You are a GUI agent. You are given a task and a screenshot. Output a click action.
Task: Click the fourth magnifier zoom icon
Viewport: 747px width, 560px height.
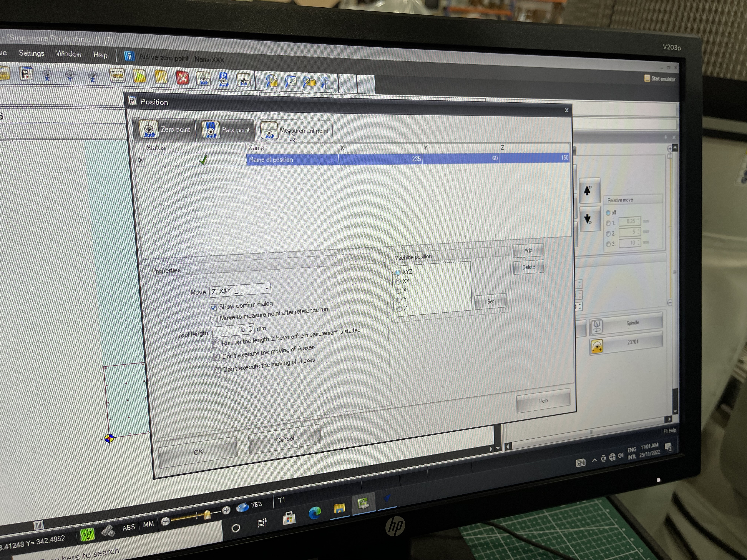click(x=327, y=83)
